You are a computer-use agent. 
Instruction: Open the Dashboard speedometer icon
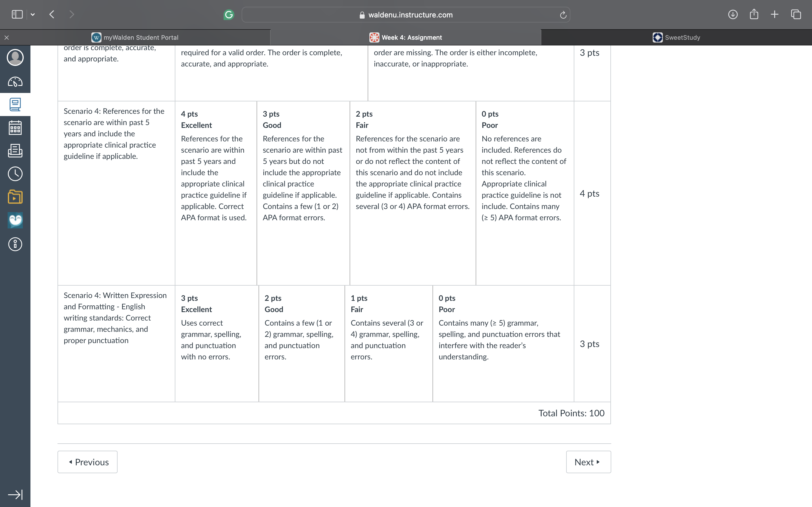pos(15,81)
